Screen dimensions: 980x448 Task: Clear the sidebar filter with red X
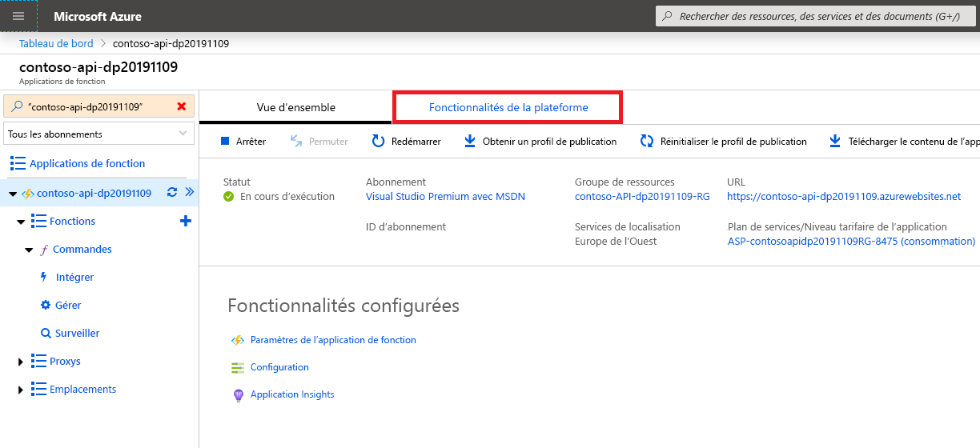pyautogui.click(x=182, y=106)
